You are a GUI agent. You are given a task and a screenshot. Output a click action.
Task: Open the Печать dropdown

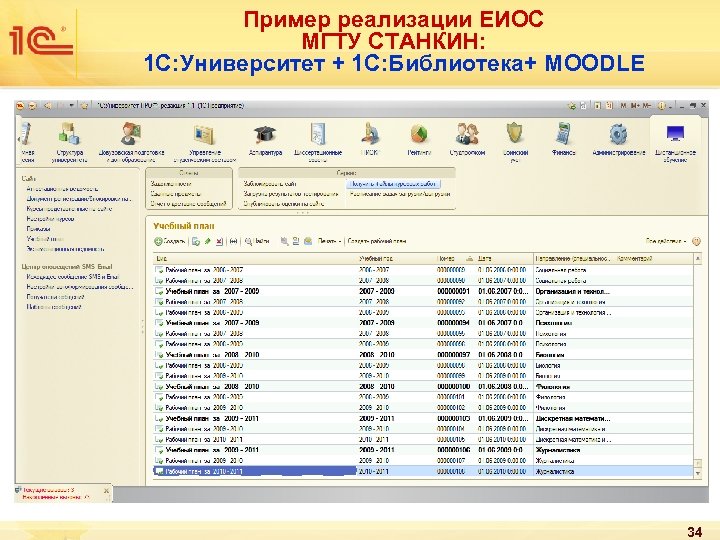(x=330, y=241)
